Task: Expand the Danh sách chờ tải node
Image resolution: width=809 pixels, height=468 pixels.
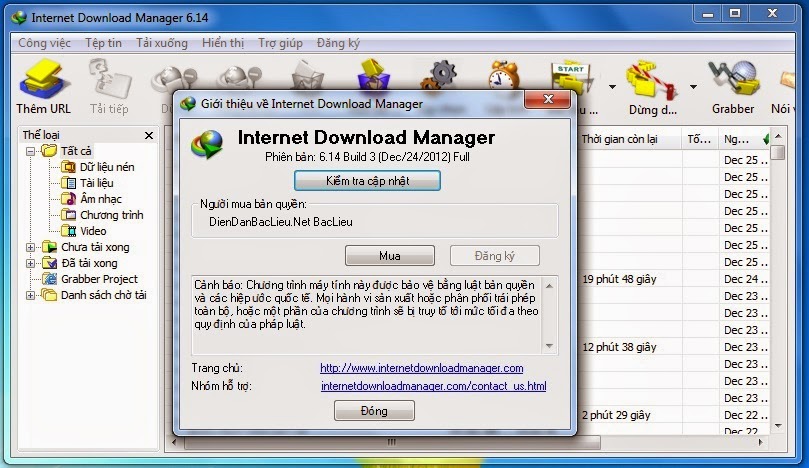Action: pos(30,296)
